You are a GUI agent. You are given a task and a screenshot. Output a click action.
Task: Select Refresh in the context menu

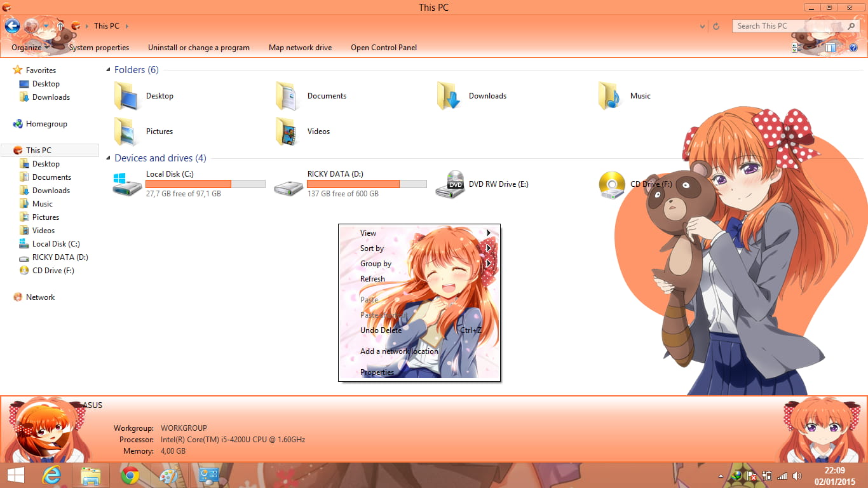373,278
